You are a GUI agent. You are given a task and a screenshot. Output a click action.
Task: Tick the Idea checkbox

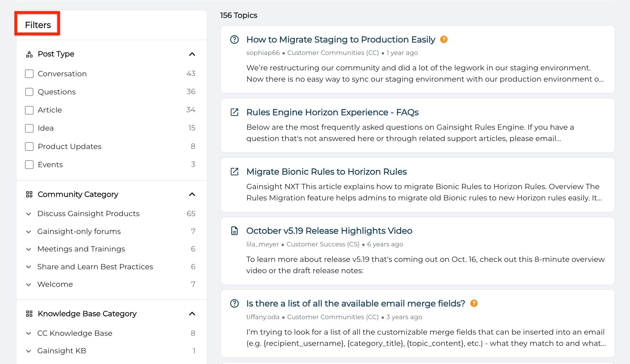(x=29, y=128)
